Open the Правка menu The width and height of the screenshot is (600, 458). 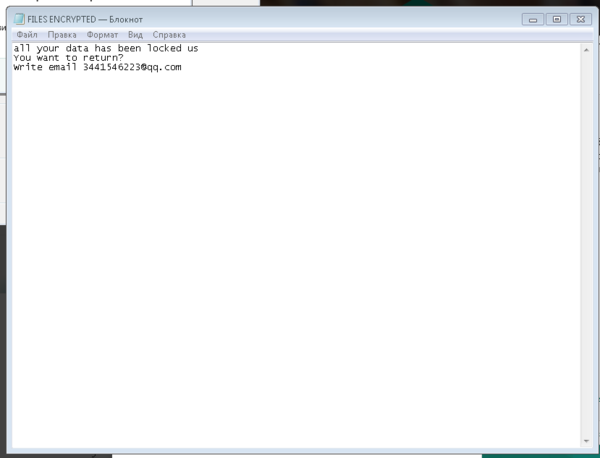pyautogui.click(x=62, y=35)
